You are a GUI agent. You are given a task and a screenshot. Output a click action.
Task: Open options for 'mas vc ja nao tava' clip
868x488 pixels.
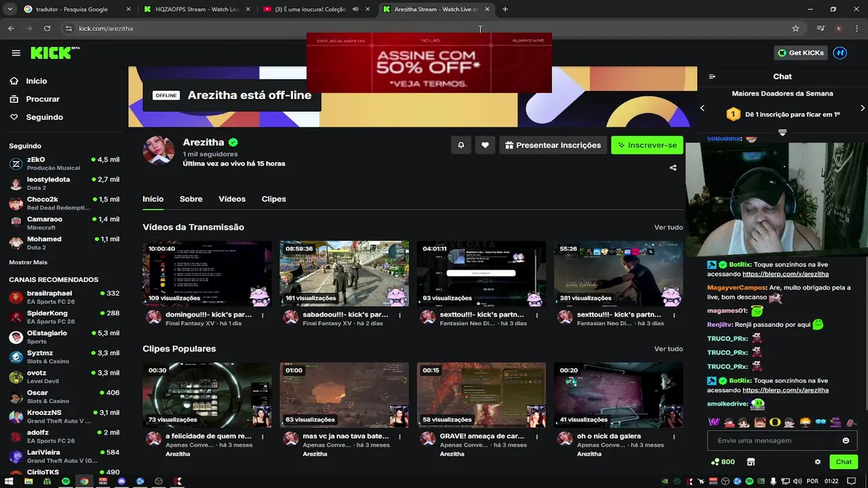tap(400, 436)
